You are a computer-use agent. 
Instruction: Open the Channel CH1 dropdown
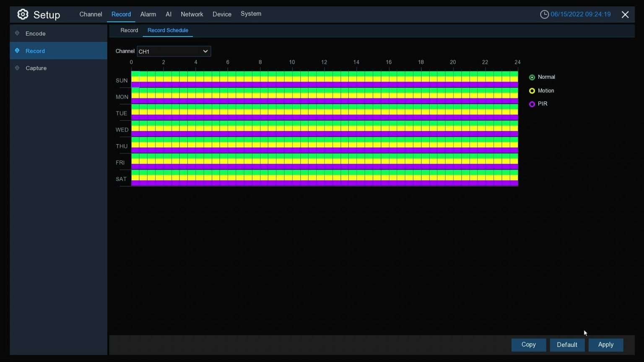[174, 52]
